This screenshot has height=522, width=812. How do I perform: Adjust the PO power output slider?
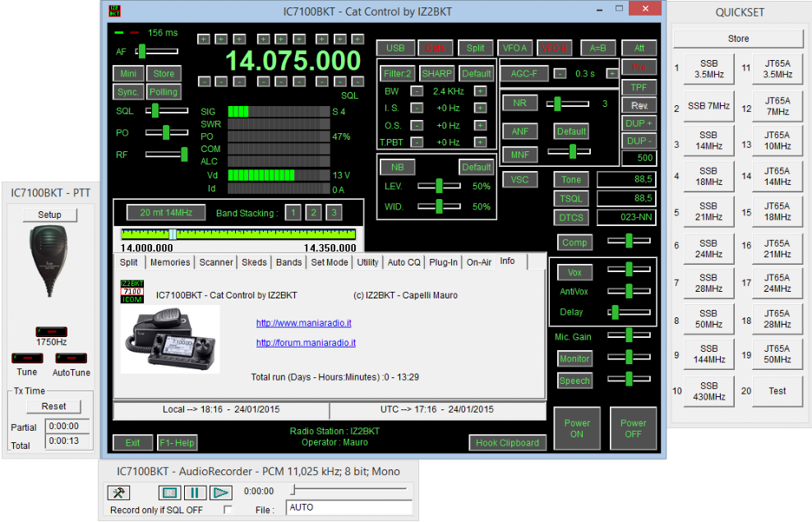coord(166,132)
